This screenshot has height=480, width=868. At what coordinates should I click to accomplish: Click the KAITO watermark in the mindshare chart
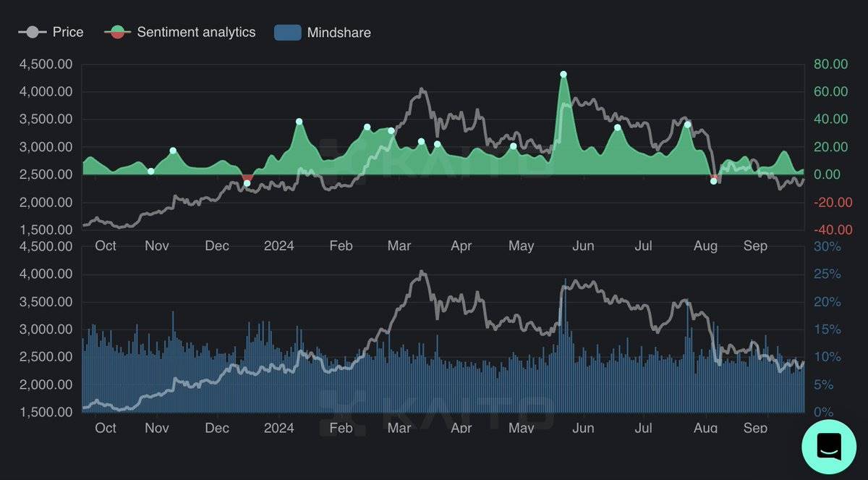coord(437,409)
